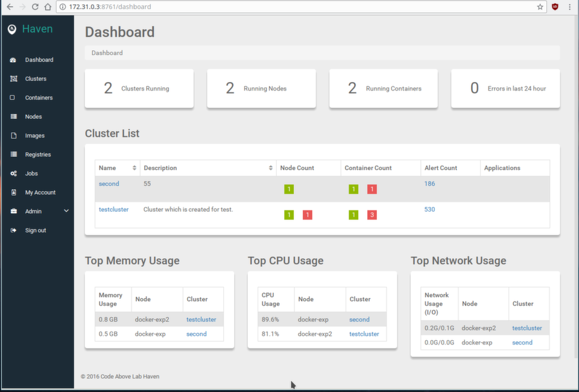Open My Account page
This screenshot has height=392, width=579.
pos(40,192)
